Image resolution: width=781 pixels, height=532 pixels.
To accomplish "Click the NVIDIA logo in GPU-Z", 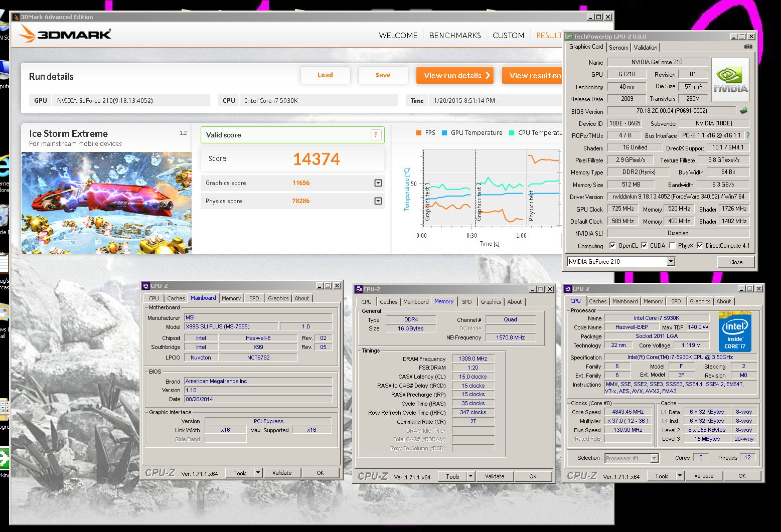I will 730,80.
